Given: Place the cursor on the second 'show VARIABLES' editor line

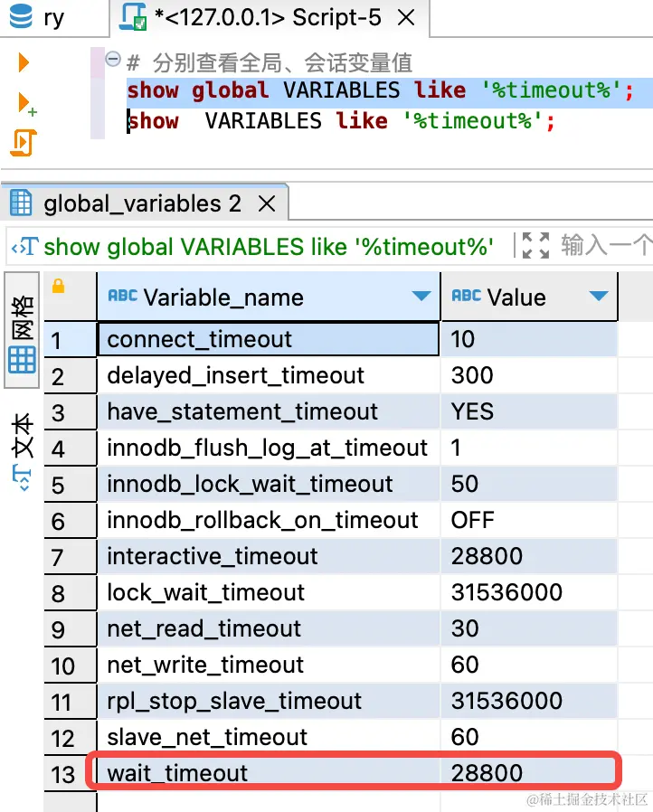Looking at the screenshot, I should coord(341,122).
